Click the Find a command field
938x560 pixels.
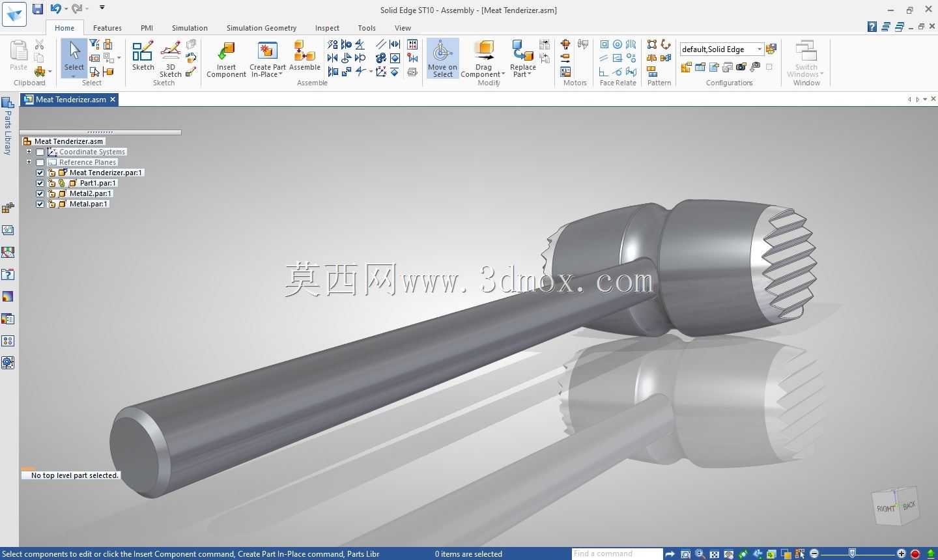[x=616, y=554]
